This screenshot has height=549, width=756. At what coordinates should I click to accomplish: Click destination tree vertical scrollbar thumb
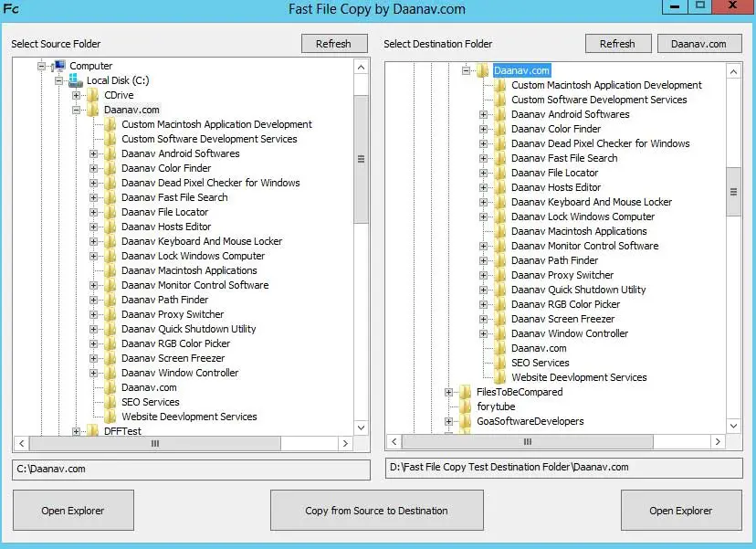point(733,192)
